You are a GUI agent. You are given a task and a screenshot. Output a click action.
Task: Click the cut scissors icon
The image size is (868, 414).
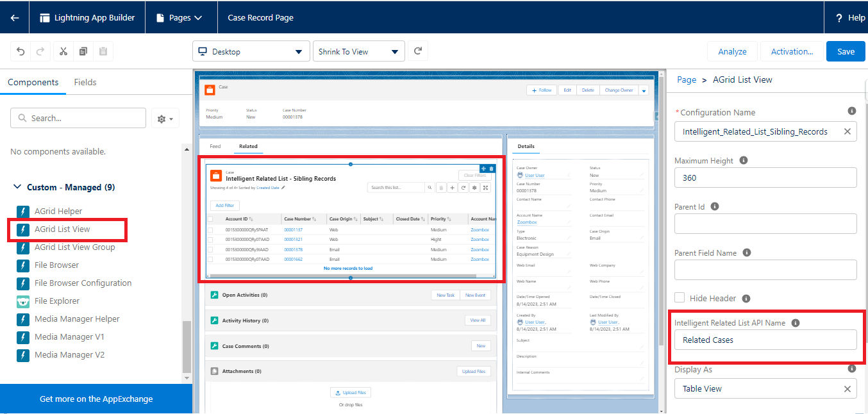tap(63, 52)
